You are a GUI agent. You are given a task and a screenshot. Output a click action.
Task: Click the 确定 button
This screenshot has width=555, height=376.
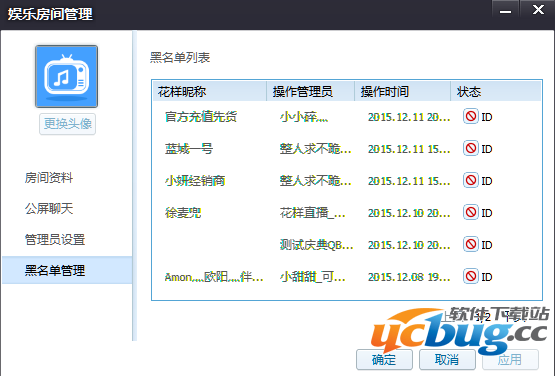click(384, 360)
